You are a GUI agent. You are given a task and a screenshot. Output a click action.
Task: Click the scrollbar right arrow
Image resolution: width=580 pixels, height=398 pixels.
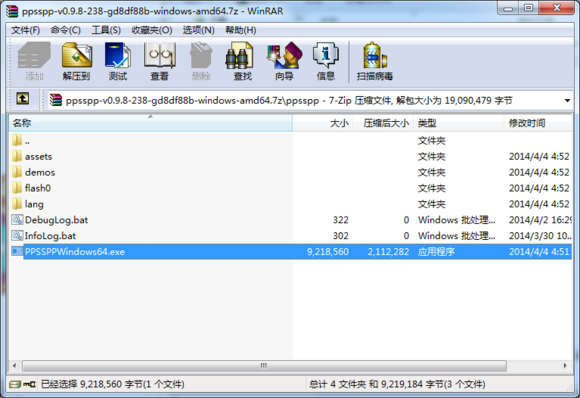tap(565, 365)
